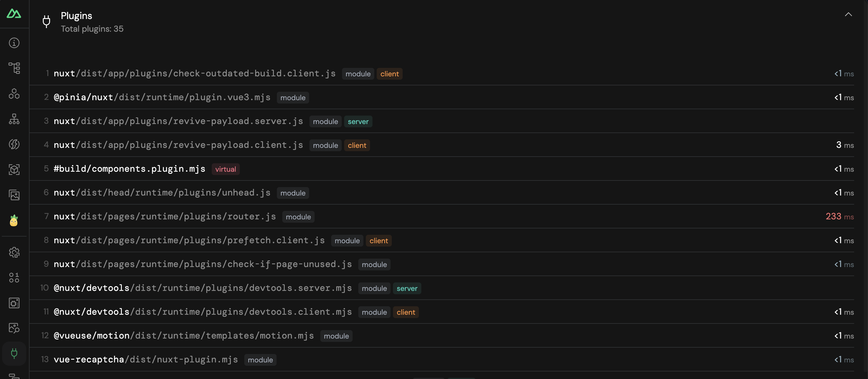Open the org-chart hierarchy sidebar icon

[14, 119]
